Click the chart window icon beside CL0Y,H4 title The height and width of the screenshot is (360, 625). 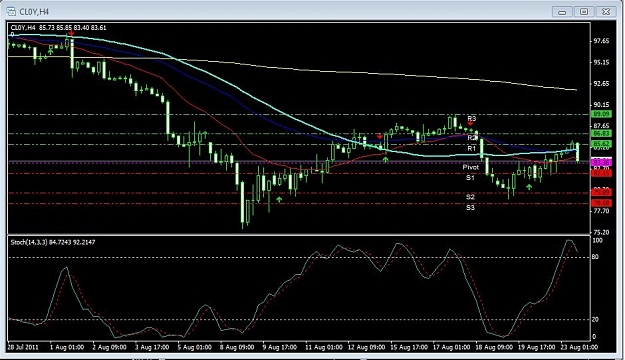click(x=11, y=12)
